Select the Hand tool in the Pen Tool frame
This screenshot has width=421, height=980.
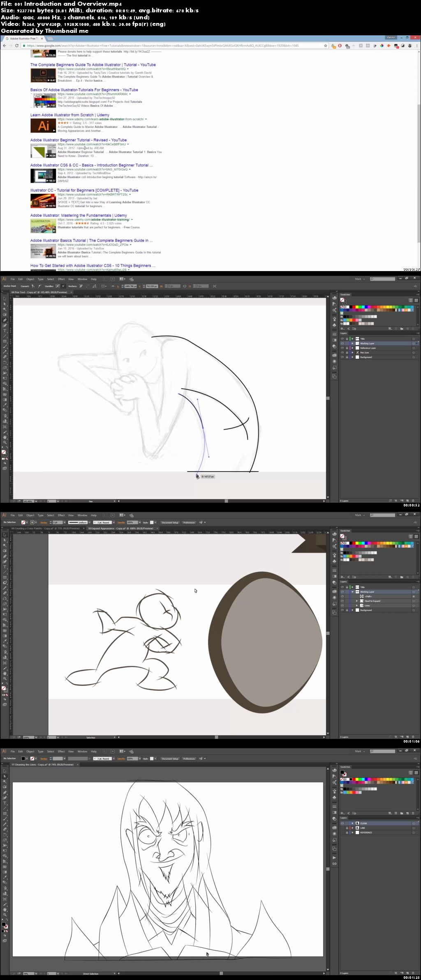[x=5, y=437]
